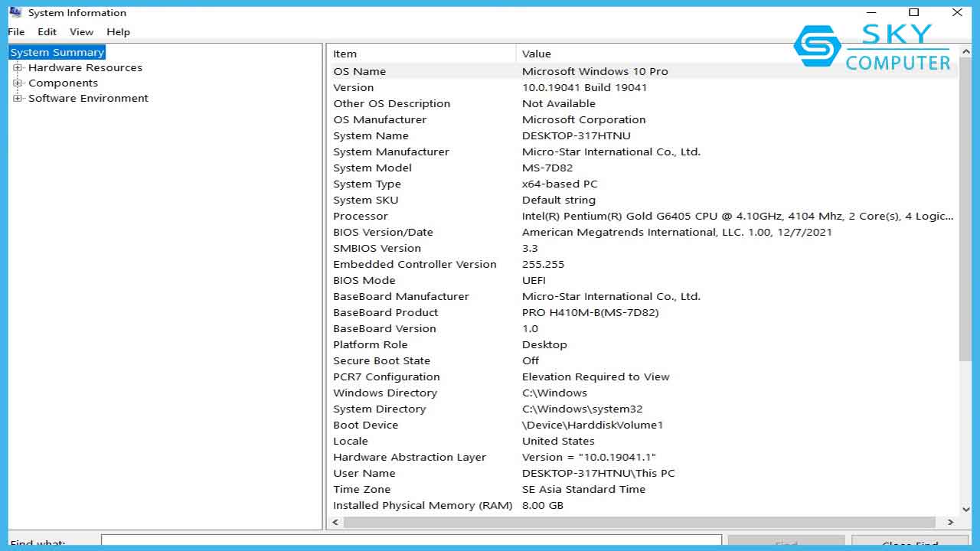Image resolution: width=980 pixels, height=551 pixels.
Task: Select the System Type row
Action: [643, 184]
